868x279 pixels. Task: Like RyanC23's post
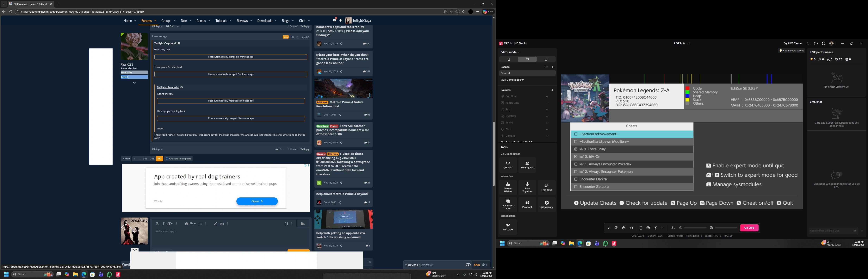(x=279, y=149)
